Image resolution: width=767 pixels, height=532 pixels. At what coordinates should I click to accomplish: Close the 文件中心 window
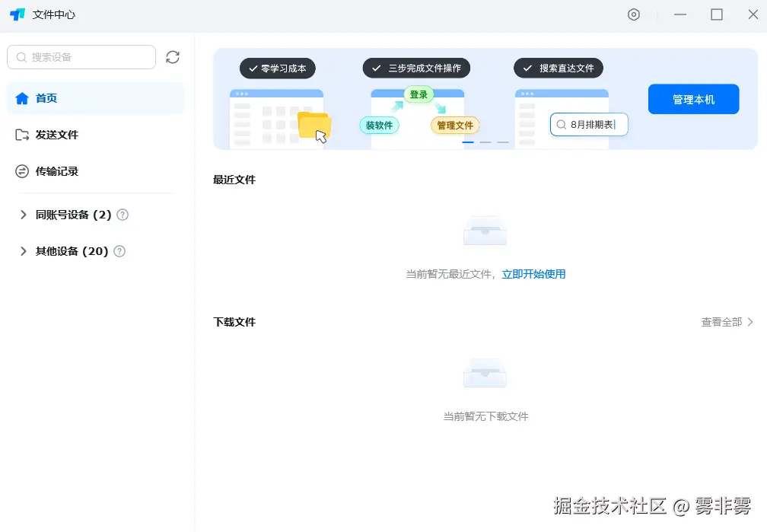753,14
